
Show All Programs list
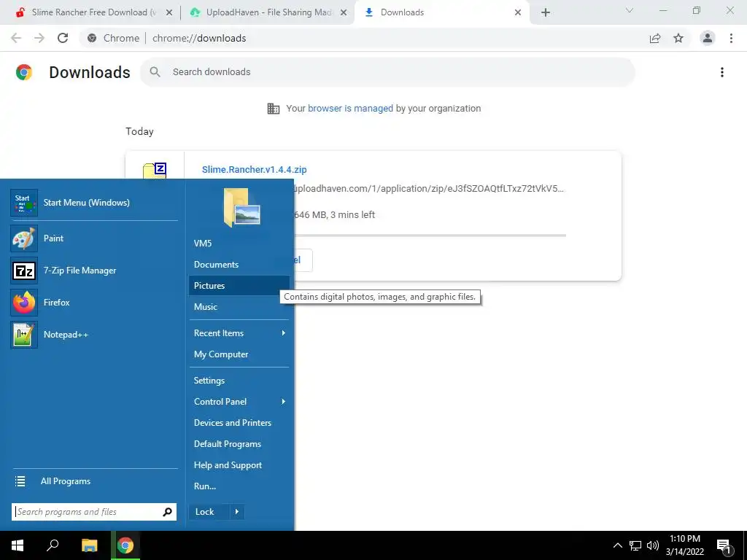94,481
